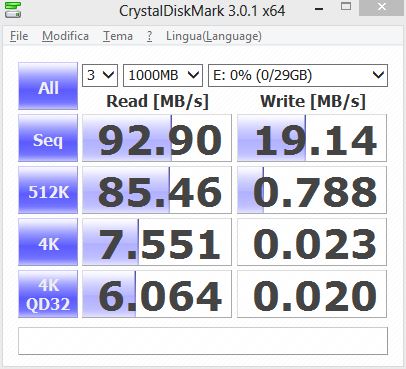Select the 512K read value 85.46
This screenshot has width=406, height=369.
[x=157, y=190]
